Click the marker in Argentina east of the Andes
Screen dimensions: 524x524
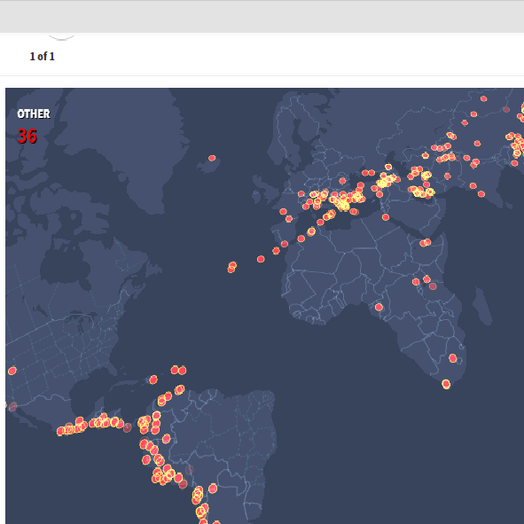tap(213, 489)
